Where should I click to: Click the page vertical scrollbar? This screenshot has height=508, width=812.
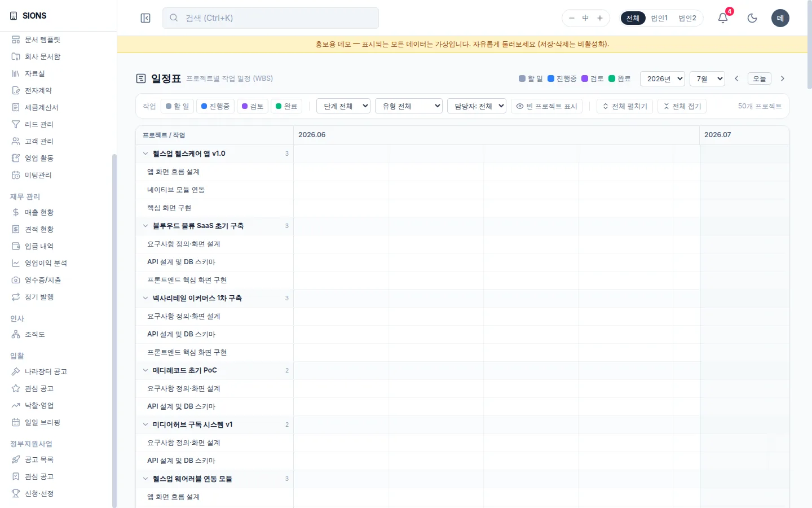pos(810,45)
